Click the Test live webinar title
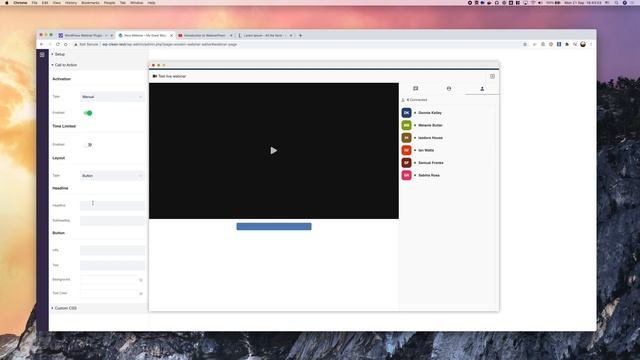640x360 pixels. [172, 76]
